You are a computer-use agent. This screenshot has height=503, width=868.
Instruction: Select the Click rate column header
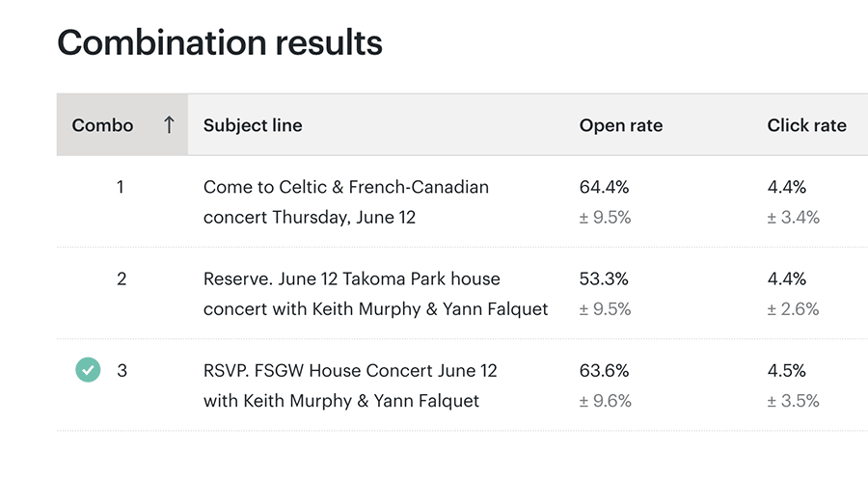point(806,125)
